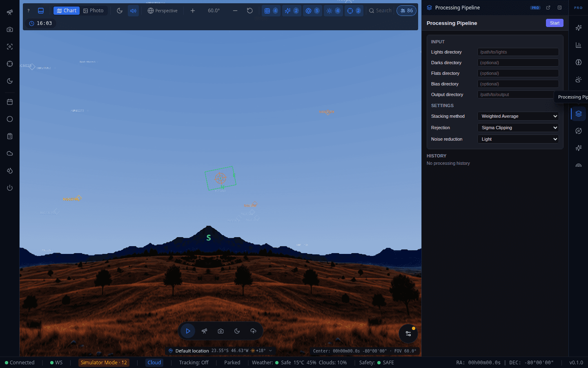The image size is (588, 368).
Task: Open the cloud icon in left sidebar
Action: [10, 153]
